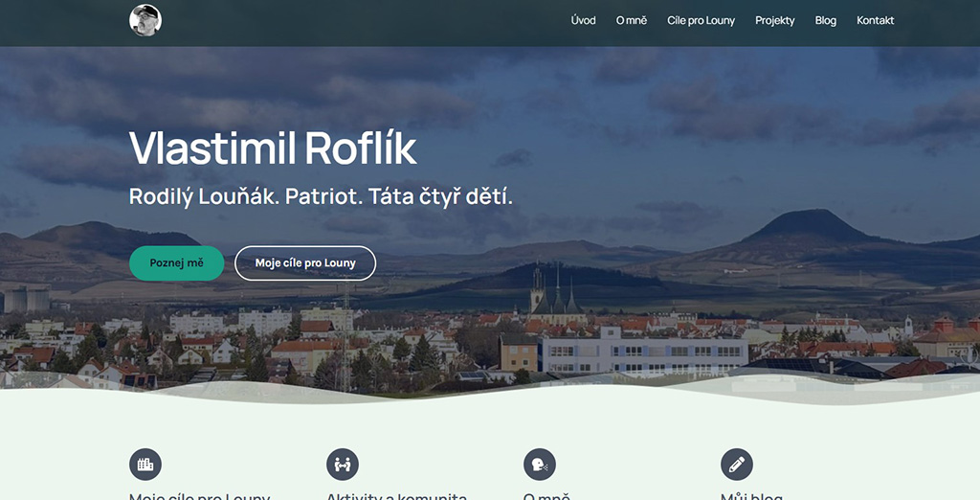Click the round profile photo logo
Screen dimensions: 980x500
(145, 20)
